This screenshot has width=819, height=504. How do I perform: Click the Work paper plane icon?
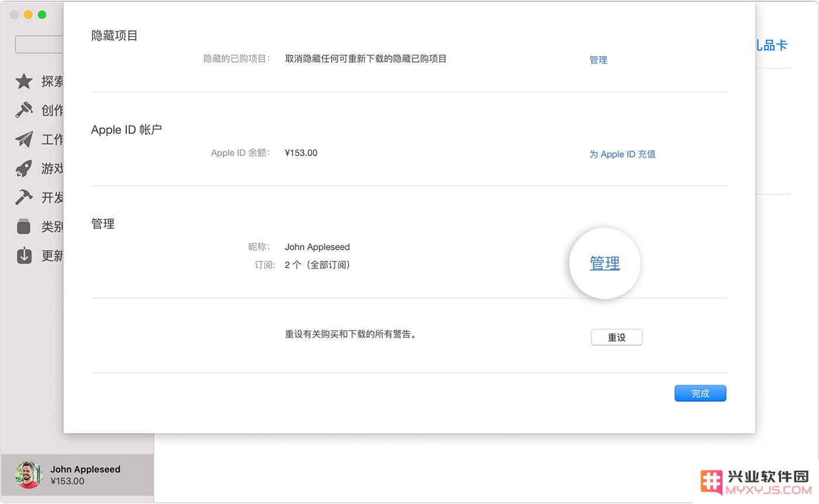24,139
